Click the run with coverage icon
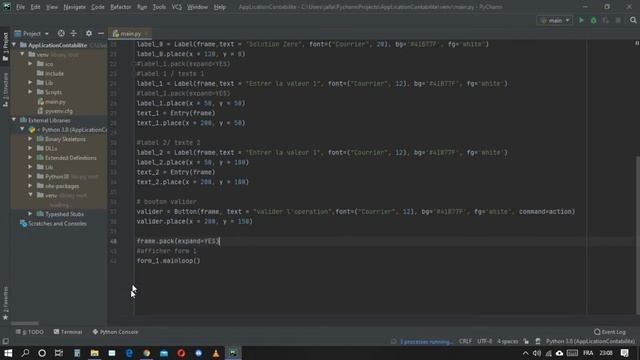The width and height of the screenshot is (640, 360). point(606,20)
